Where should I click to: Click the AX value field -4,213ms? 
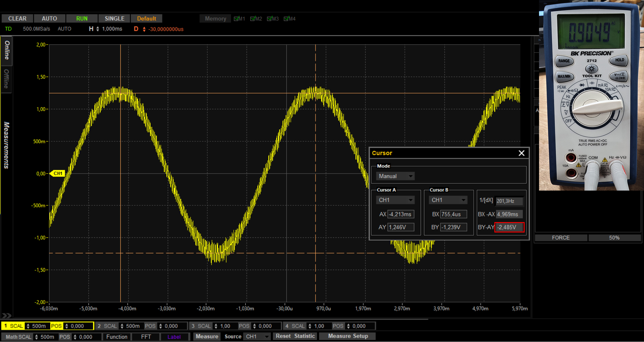(401, 214)
